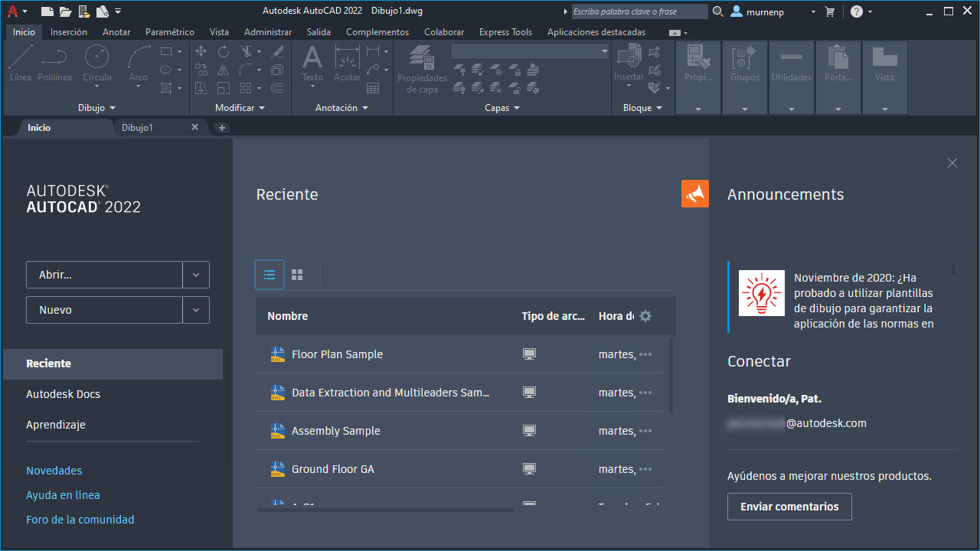The image size is (980, 551).
Task: Open options menu for Assembly Sample row
Action: [x=645, y=431]
